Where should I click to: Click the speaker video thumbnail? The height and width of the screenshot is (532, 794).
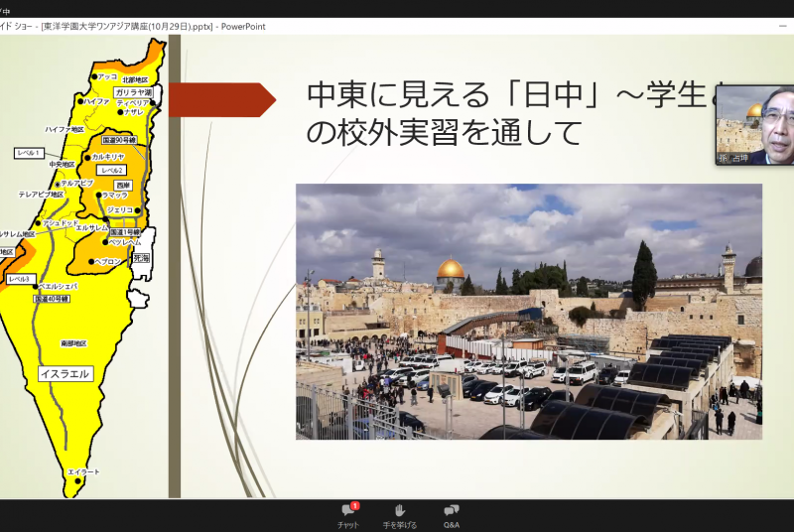(754, 125)
